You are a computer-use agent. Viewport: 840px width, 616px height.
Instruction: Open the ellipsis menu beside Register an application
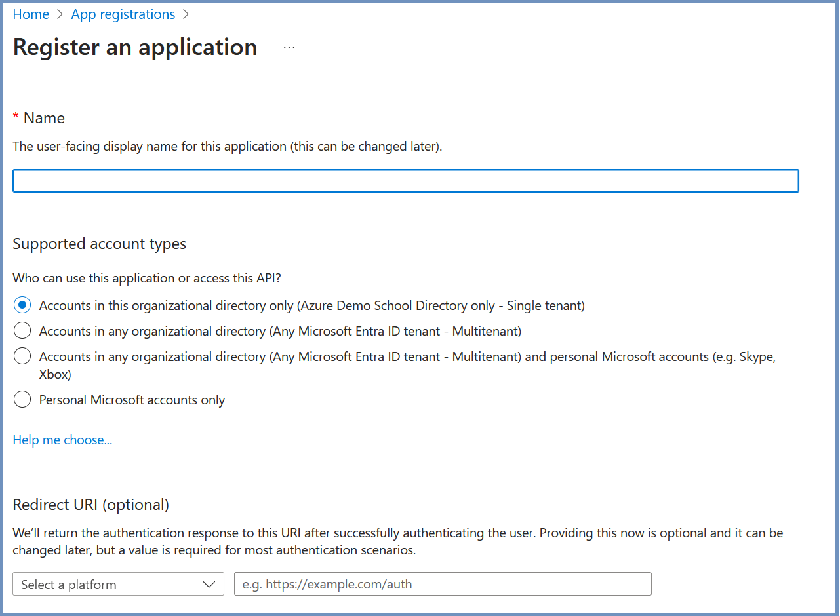click(x=289, y=47)
